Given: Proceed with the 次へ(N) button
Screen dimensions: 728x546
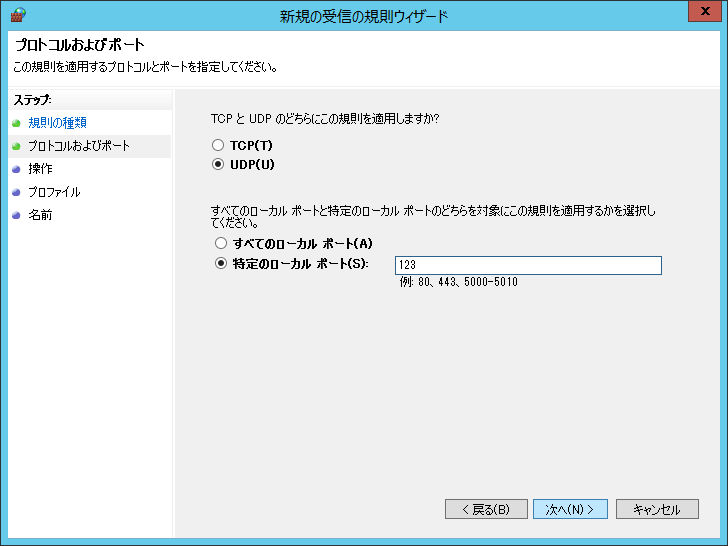Looking at the screenshot, I should point(570,509).
